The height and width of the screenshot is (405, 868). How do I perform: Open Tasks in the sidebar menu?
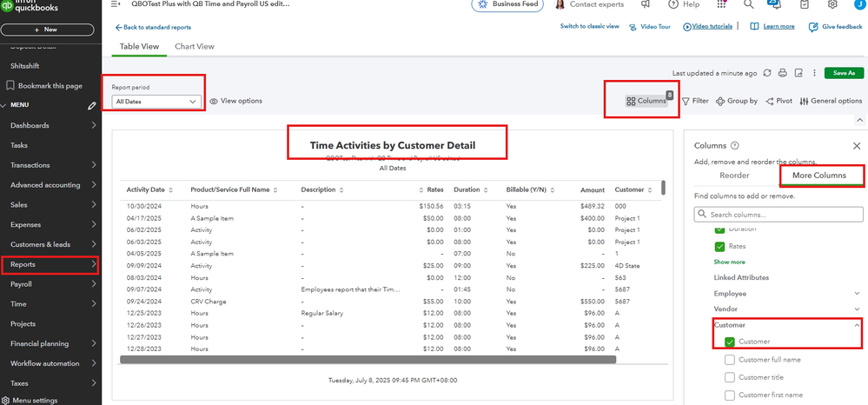coord(19,146)
